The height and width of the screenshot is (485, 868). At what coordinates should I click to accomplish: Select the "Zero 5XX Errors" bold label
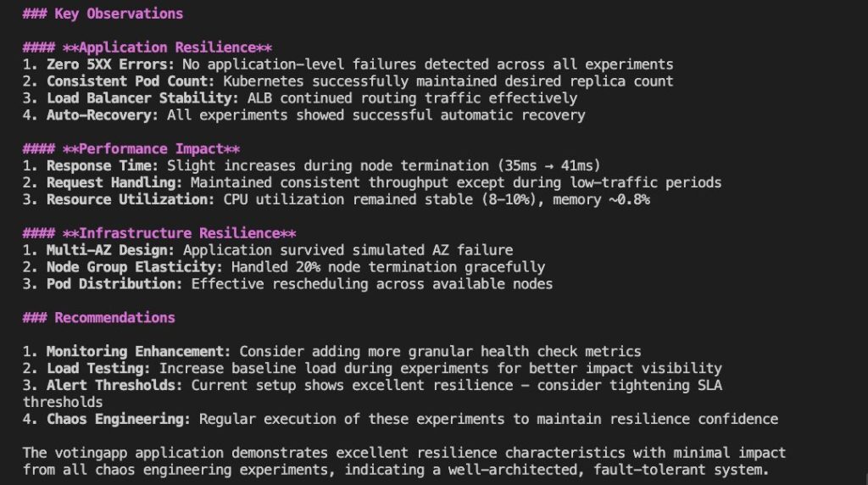click(110, 64)
